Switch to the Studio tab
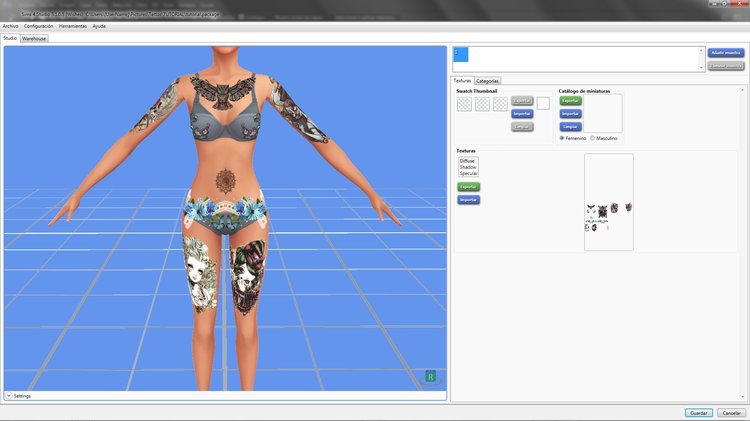Viewport: 750px width, 421px height. (10, 38)
